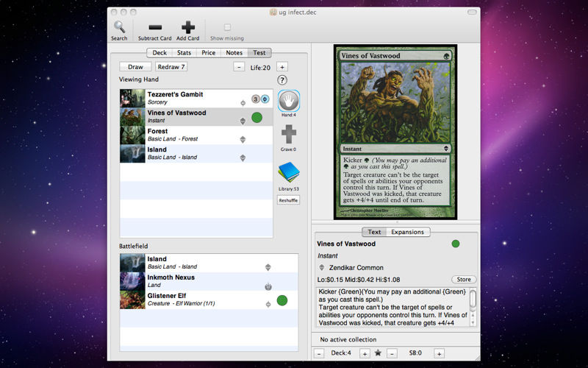Select Glistener Elf on the battlefield
The width and height of the screenshot is (588, 368).
[x=209, y=300]
